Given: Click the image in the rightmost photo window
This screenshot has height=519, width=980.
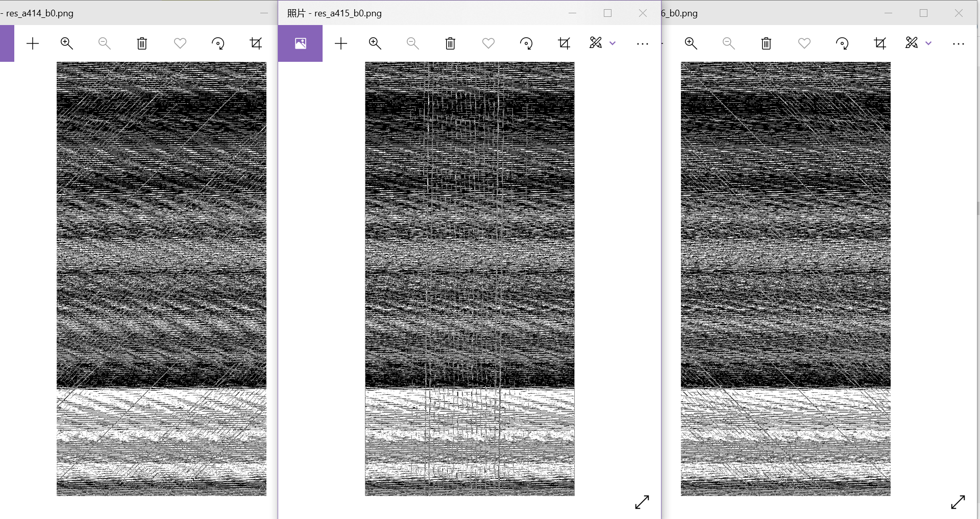Looking at the screenshot, I should (x=786, y=279).
